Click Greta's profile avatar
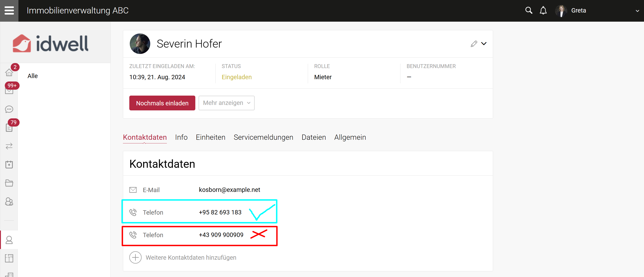Image resolution: width=644 pixels, height=277 pixels. click(561, 10)
